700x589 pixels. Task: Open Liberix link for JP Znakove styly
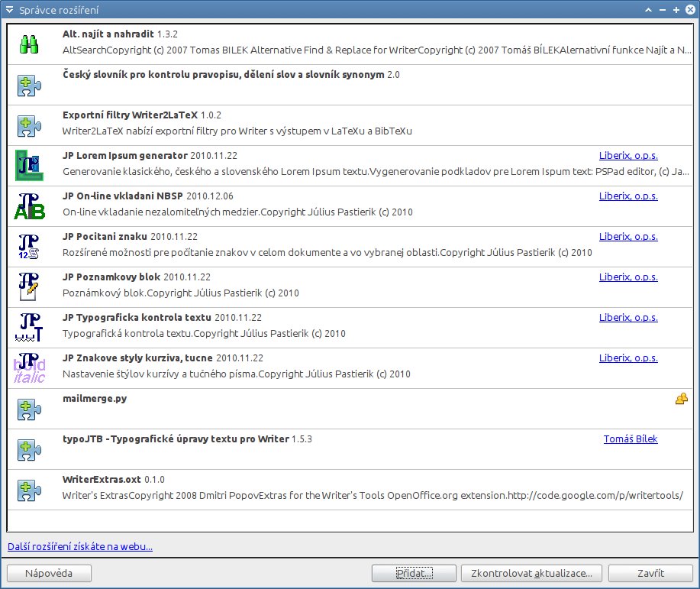(x=628, y=358)
